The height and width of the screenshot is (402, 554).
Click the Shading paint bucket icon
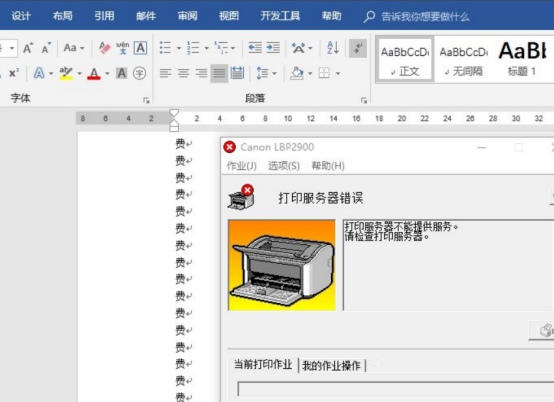pos(297,73)
